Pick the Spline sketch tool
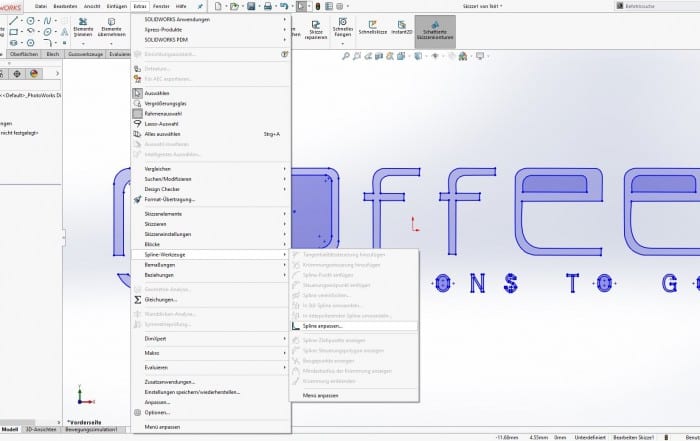The height and width of the screenshot is (441, 700). coord(47,21)
